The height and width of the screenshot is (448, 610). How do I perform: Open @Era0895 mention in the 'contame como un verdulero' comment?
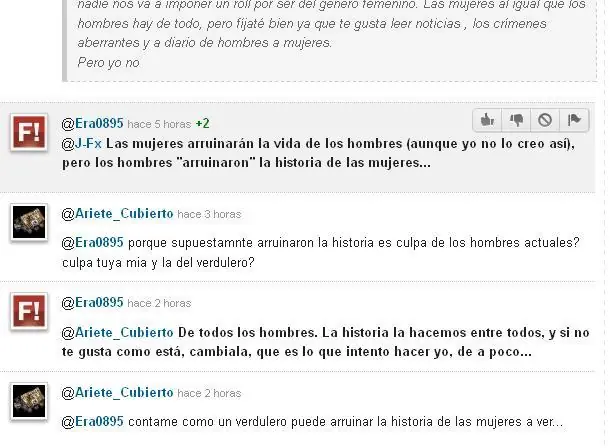93,422
